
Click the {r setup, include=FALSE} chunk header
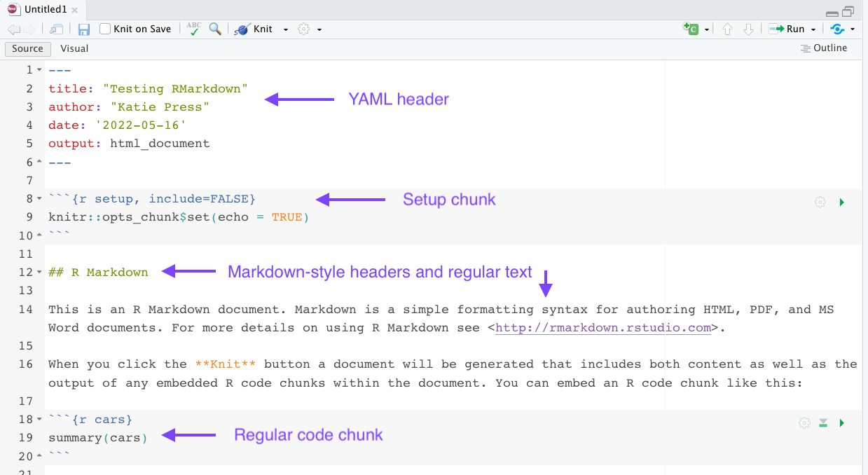[152, 199]
